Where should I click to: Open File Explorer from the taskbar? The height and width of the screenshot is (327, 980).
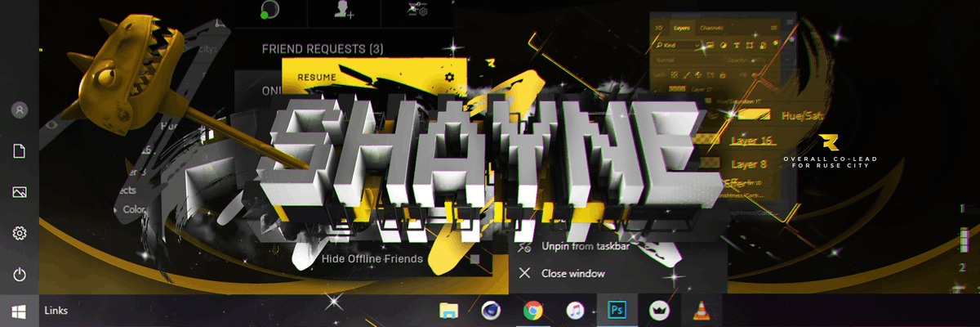[448, 311]
